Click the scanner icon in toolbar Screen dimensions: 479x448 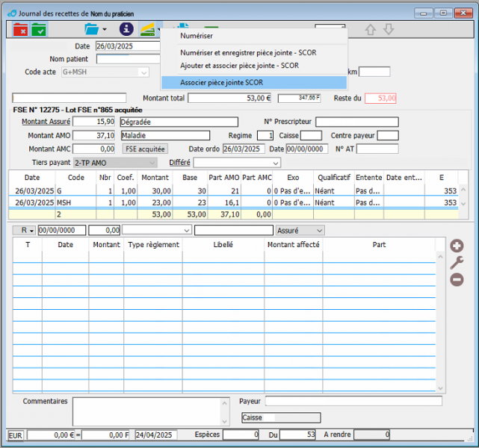pos(147,30)
